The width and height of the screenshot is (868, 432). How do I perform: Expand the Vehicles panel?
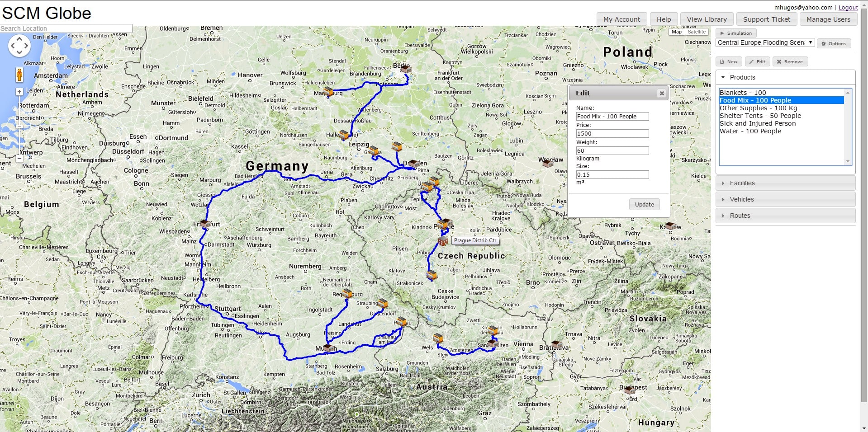pos(785,199)
